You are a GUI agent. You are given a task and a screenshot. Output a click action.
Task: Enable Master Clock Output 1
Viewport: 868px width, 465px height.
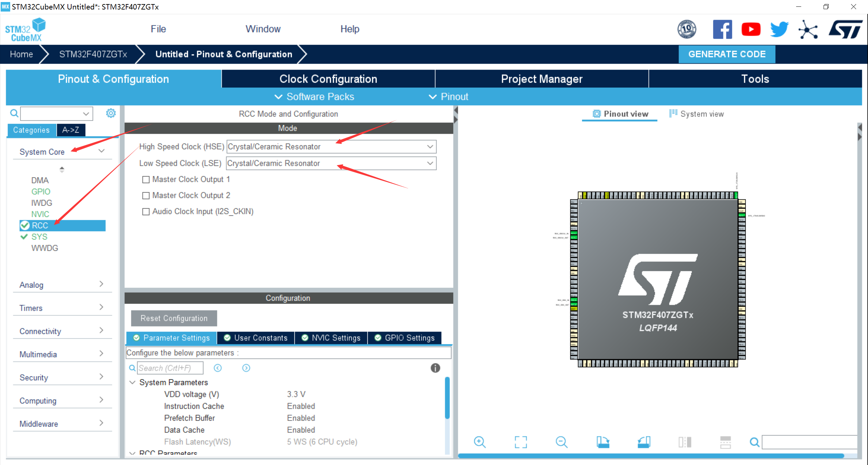[146, 180]
